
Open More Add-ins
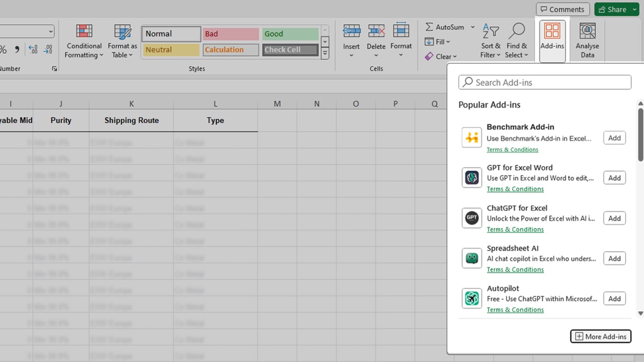(x=601, y=337)
